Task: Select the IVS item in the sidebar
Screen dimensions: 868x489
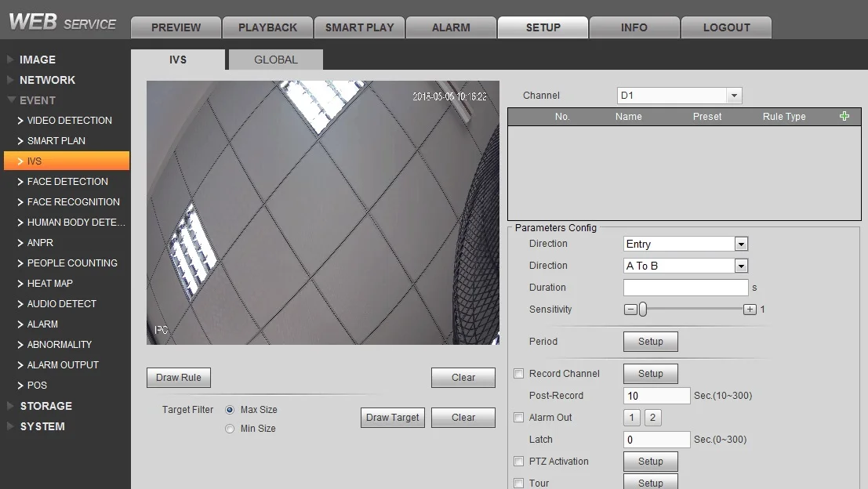Action: (67, 161)
